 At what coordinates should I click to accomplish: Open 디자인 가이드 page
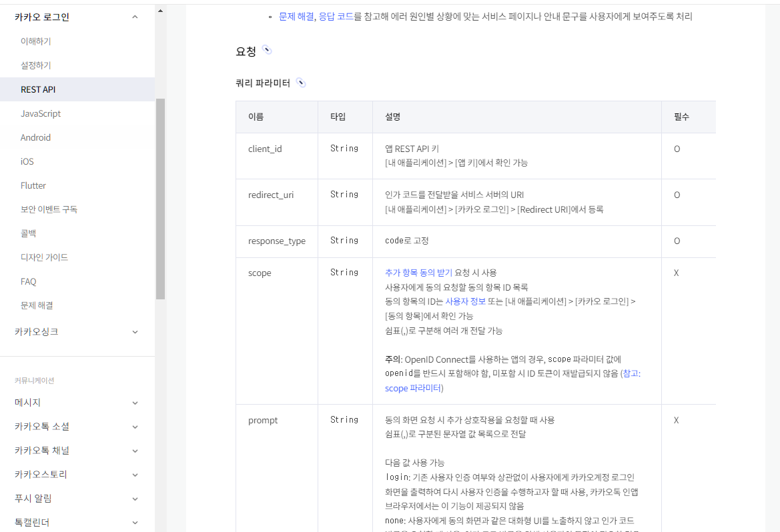[x=44, y=257]
